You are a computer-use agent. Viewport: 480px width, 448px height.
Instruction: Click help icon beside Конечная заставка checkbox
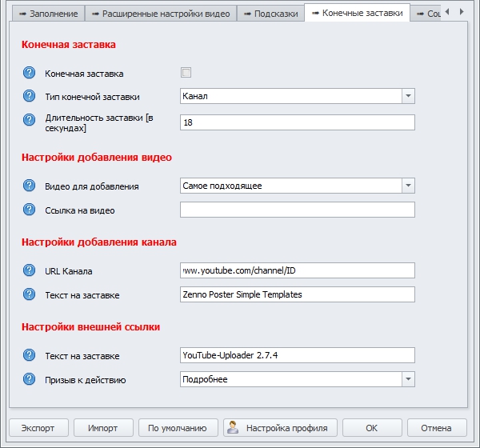(x=30, y=74)
